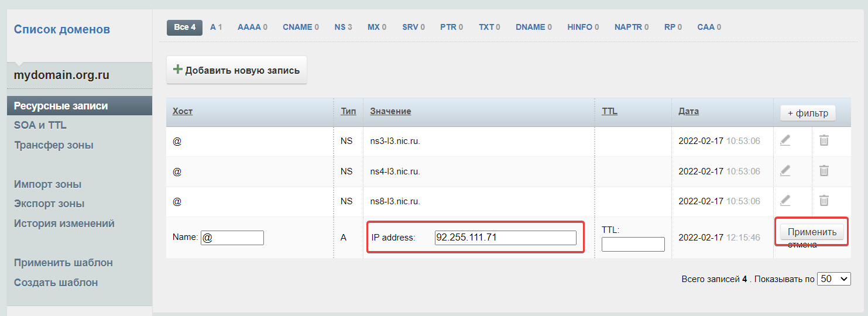Delete the ns3-l3.nic.ru. NS record
The height and width of the screenshot is (316, 868).
coord(824,140)
